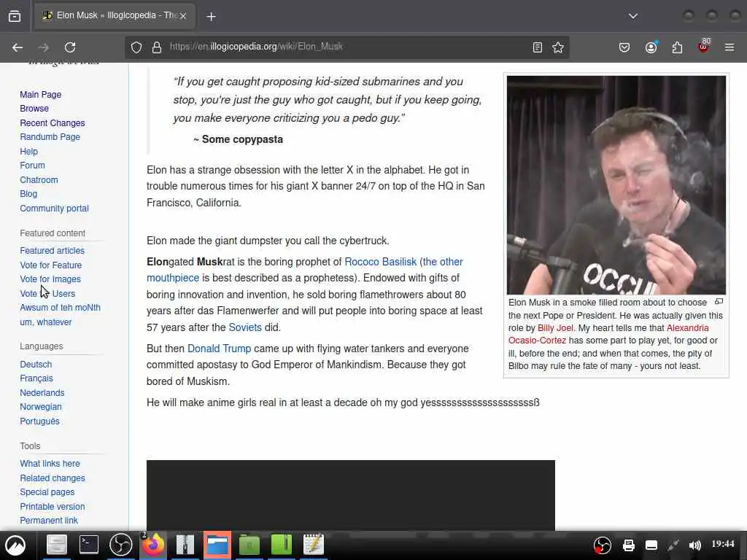Switch language to Deutsch
Image resolution: width=747 pixels, height=560 pixels.
[x=36, y=365]
